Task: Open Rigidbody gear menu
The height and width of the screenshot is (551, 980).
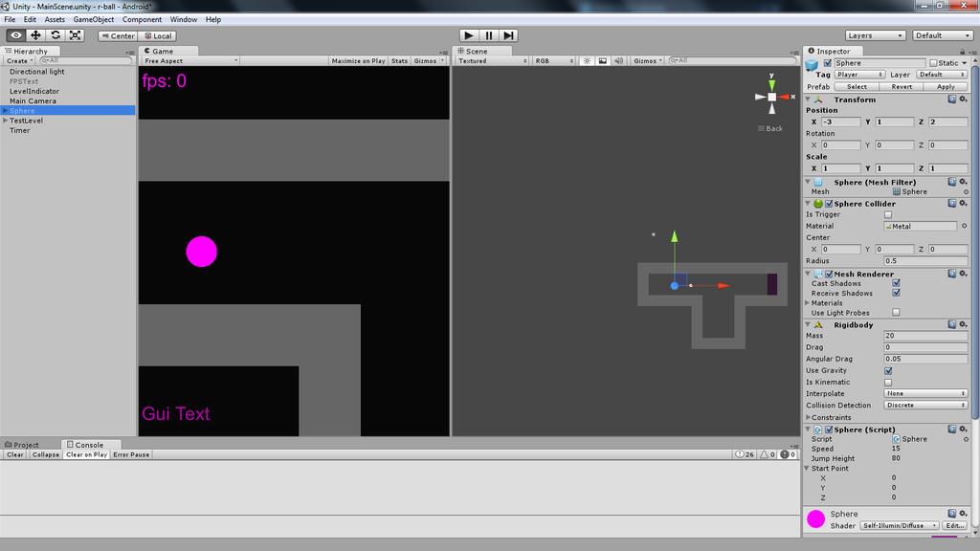Action: (963, 325)
